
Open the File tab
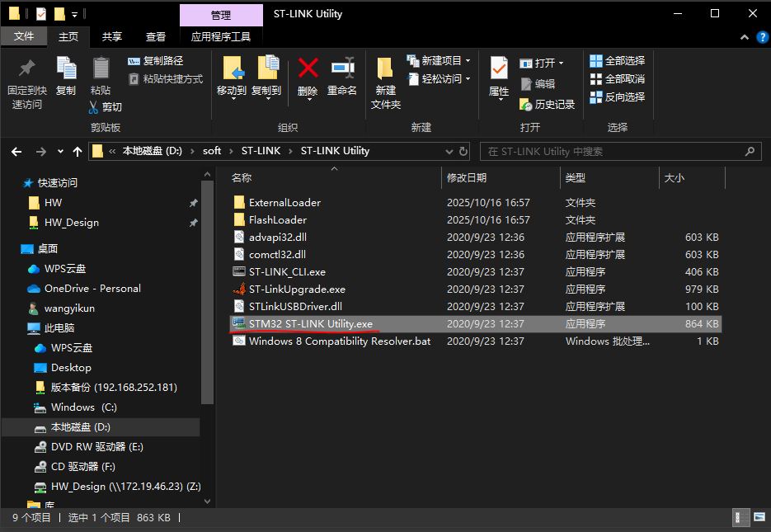pyautogui.click(x=24, y=36)
